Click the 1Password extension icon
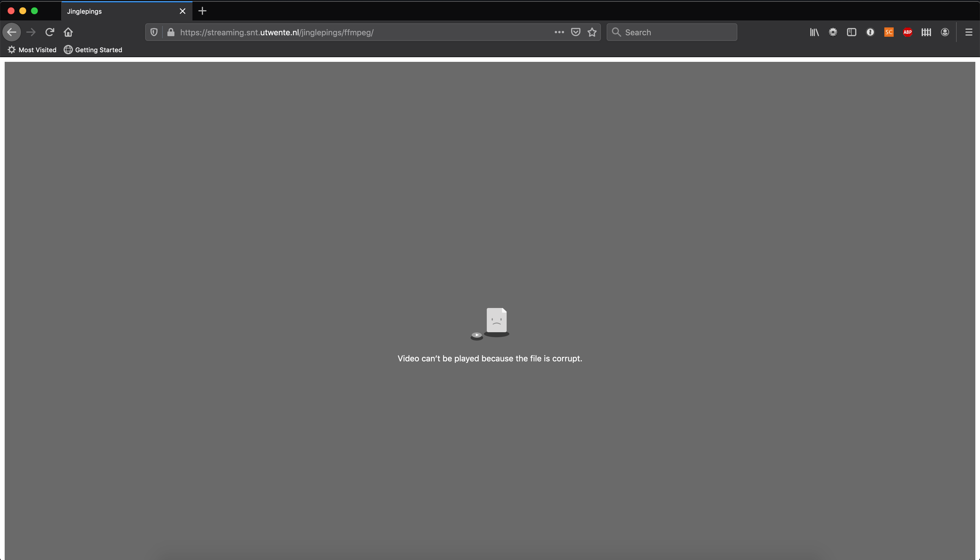The image size is (980, 560). [x=870, y=32]
